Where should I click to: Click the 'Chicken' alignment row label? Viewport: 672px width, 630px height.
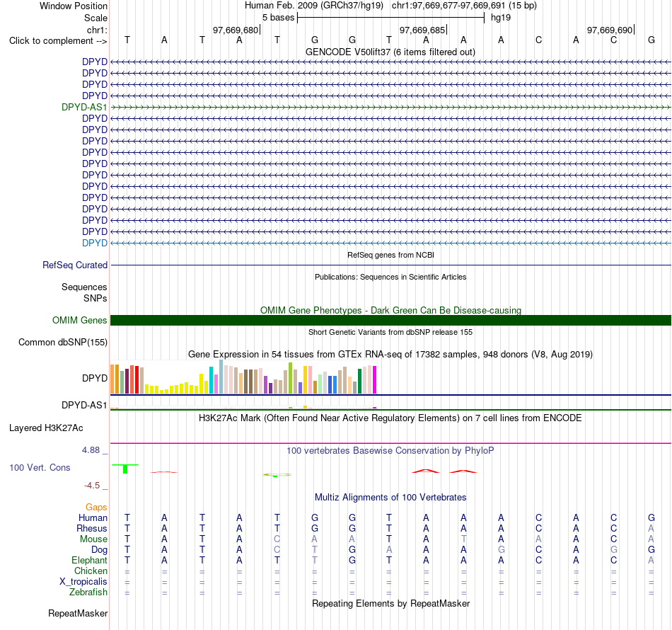[x=91, y=571]
